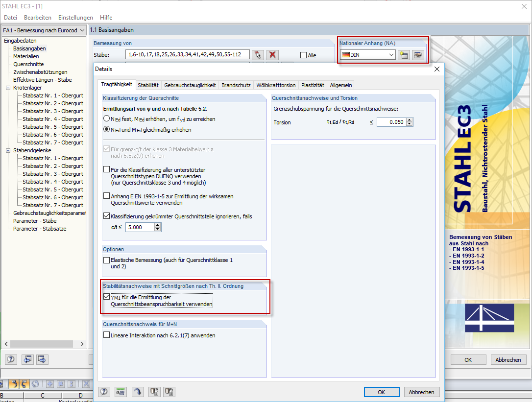Viewport: 532px width, 402px height.
Task: Enable DUENQ classification checkbox
Action: click(106, 169)
